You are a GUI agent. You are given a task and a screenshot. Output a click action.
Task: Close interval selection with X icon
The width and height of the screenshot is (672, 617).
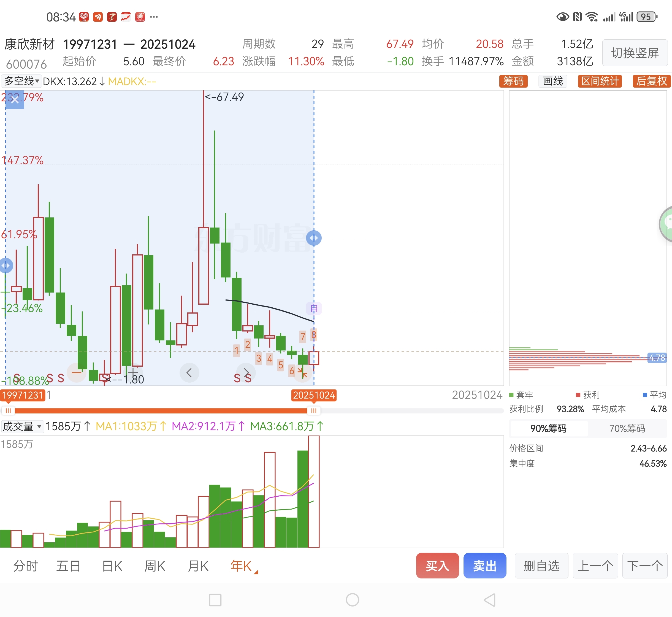(15, 99)
